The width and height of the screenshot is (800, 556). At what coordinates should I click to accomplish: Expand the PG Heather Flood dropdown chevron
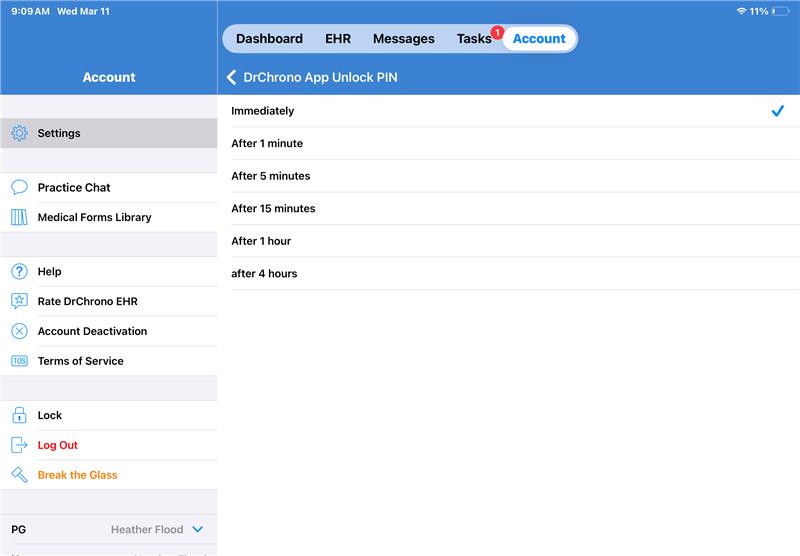tap(198, 529)
